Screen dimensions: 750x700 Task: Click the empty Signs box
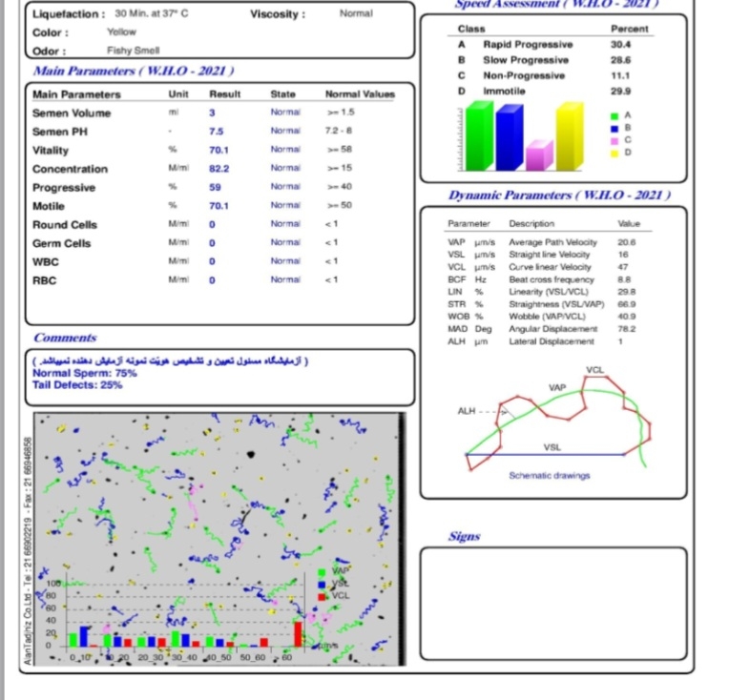pyautogui.click(x=553, y=604)
